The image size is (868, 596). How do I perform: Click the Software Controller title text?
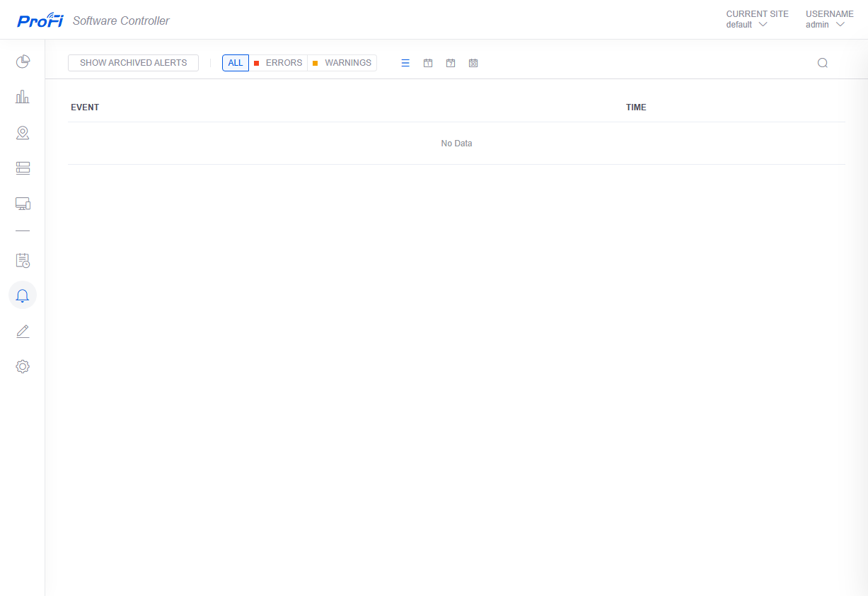click(121, 21)
